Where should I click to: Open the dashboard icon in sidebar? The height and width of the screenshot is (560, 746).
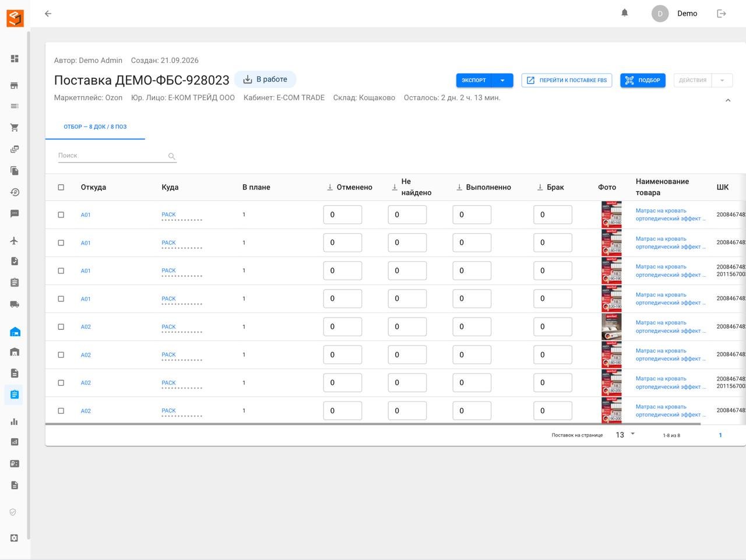point(15,58)
